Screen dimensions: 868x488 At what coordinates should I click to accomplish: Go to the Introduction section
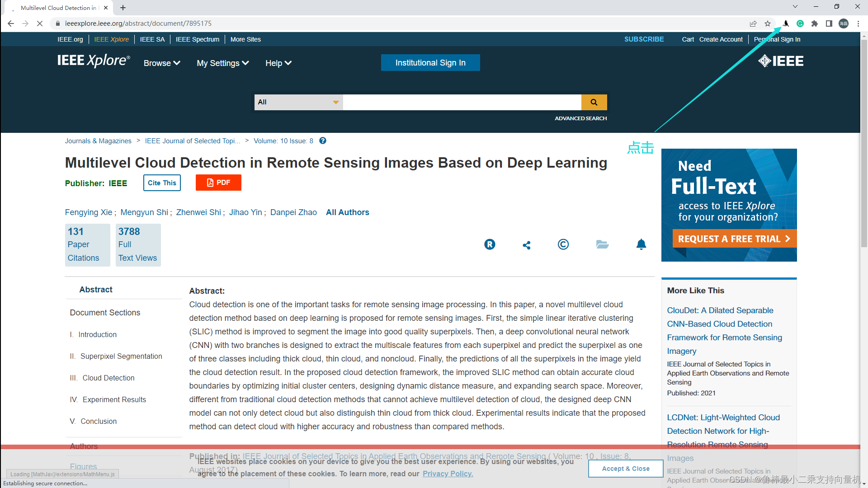tap(93, 334)
